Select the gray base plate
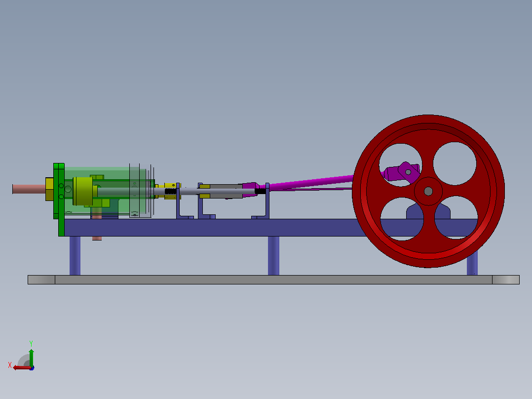This screenshot has height=399, width=532. click(x=273, y=280)
